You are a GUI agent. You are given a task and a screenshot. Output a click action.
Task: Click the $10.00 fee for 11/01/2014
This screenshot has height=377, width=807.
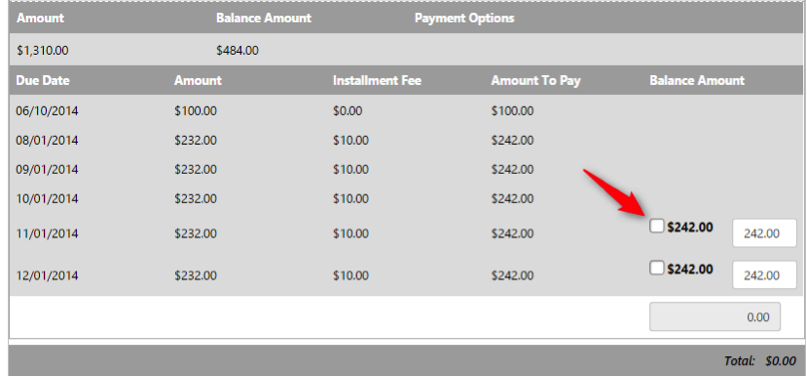coord(350,234)
